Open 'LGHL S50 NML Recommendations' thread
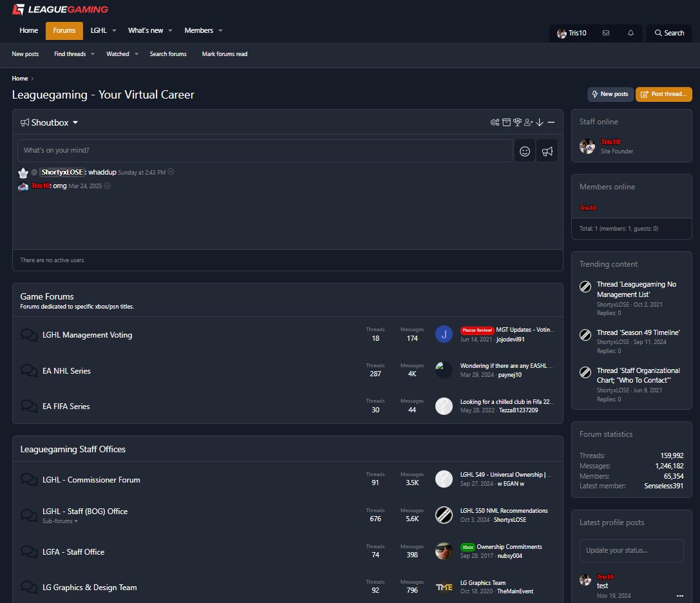Viewport: 700px width, 603px height. coord(504,511)
